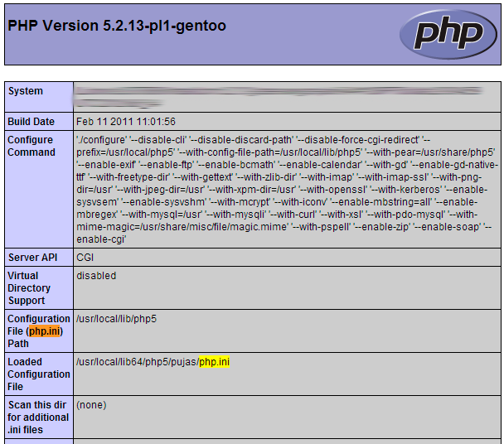Click Scan this dir for additional .ini files label
This screenshot has height=444, width=504.
38,417
